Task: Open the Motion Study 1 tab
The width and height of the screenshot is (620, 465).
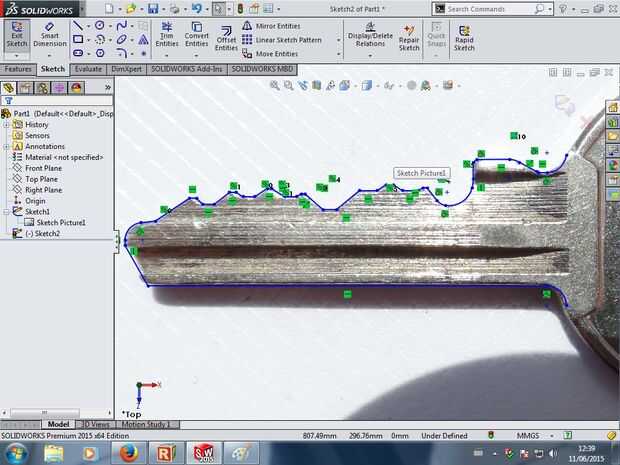Action: coord(146,424)
